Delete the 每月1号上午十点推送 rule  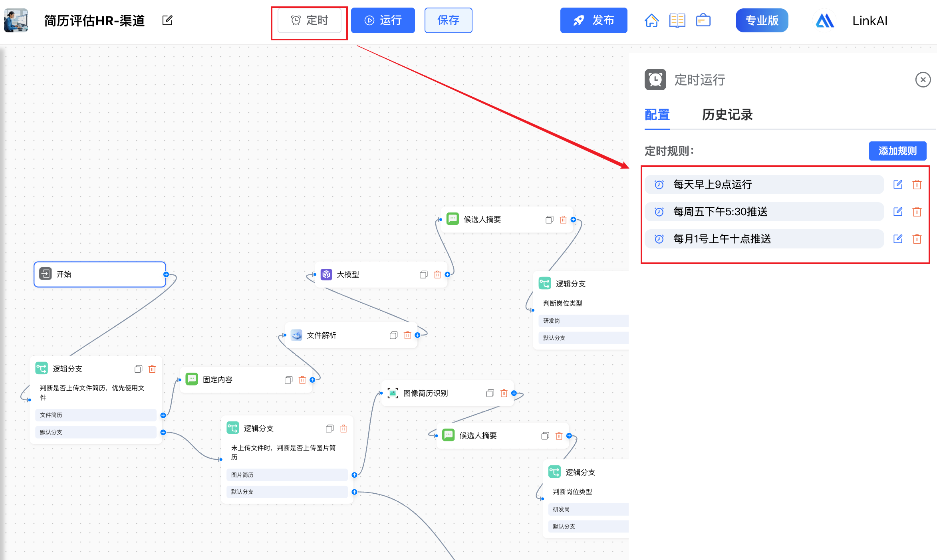click(917, 239)
